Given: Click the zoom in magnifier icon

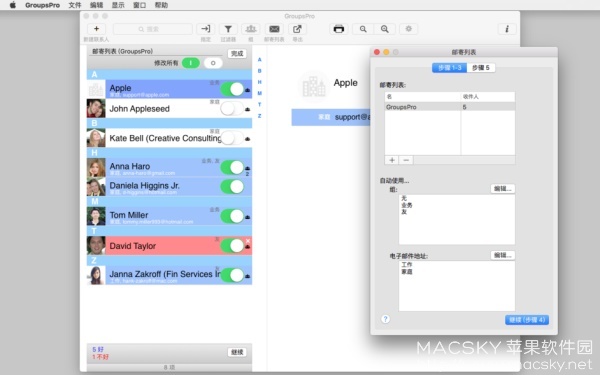Looking at the screenshot, I should pyautogui.click(x=385, y=29).
